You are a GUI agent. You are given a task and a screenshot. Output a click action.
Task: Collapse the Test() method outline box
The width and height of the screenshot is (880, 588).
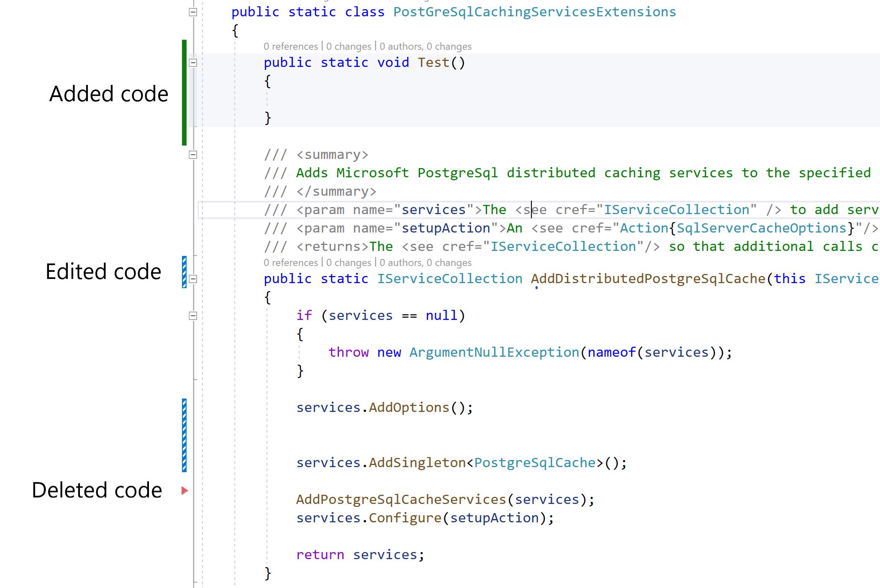193,63
